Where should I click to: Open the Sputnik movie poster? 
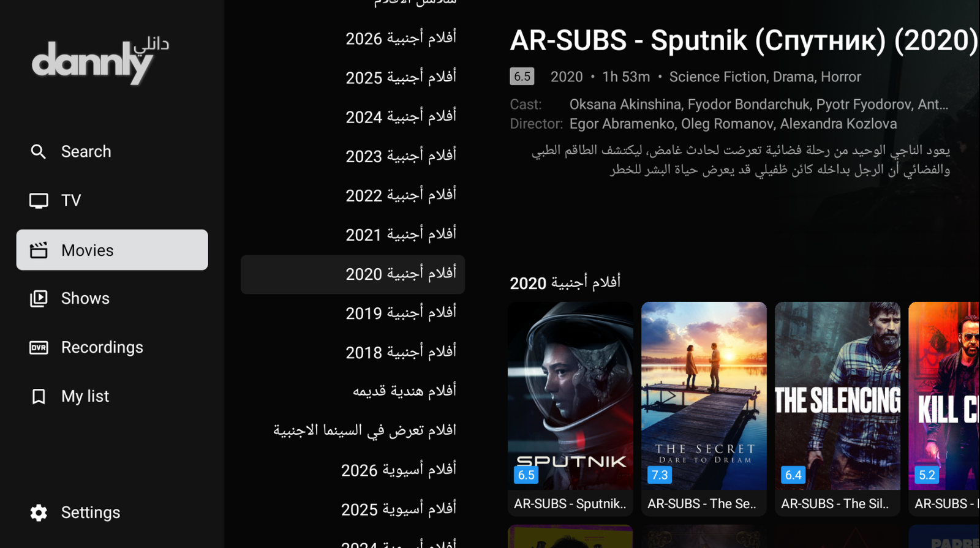(x=570, y=396)
